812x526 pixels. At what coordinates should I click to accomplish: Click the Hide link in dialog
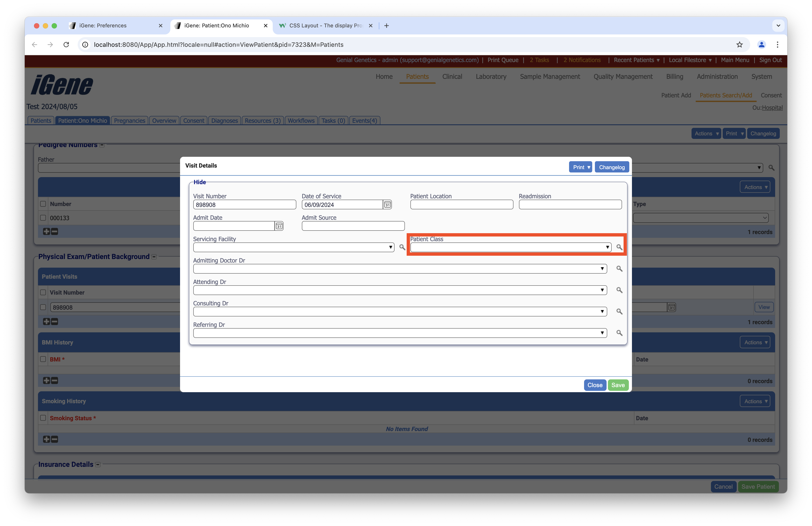point(200,182)
